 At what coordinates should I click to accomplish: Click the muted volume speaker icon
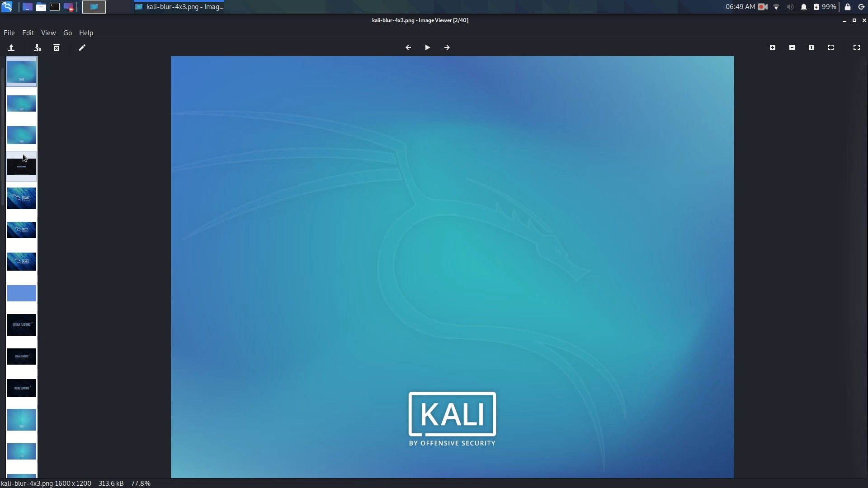pyautogui.click(x=790, y=7)
